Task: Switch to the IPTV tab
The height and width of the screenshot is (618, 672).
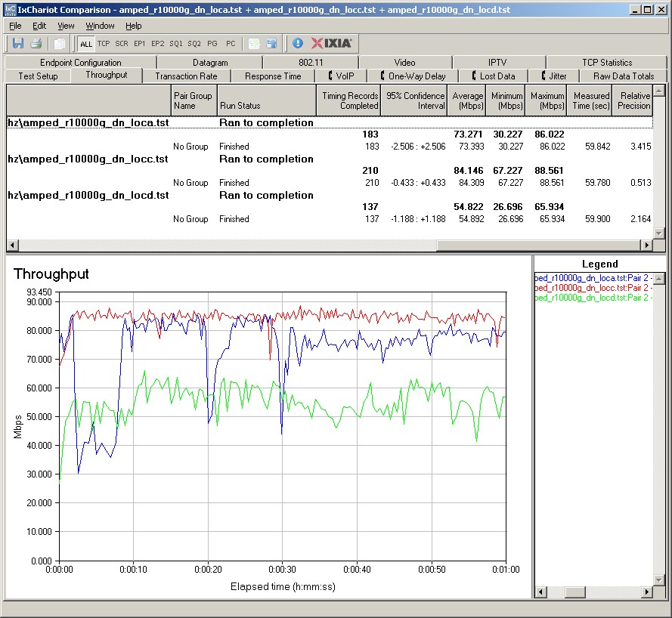Action: pyautogui.click(x=497, y=63)
